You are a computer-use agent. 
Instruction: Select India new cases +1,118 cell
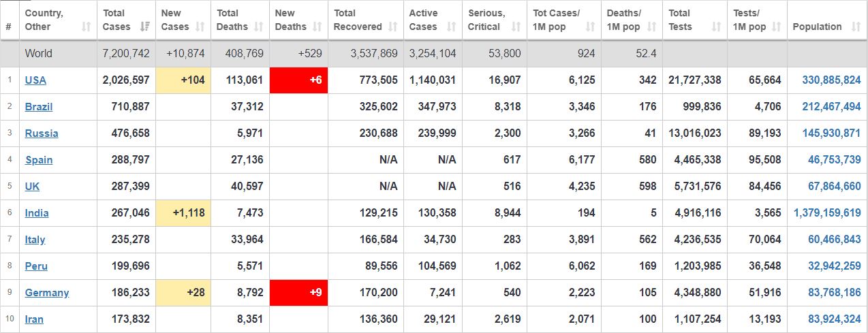pos(183,212)
